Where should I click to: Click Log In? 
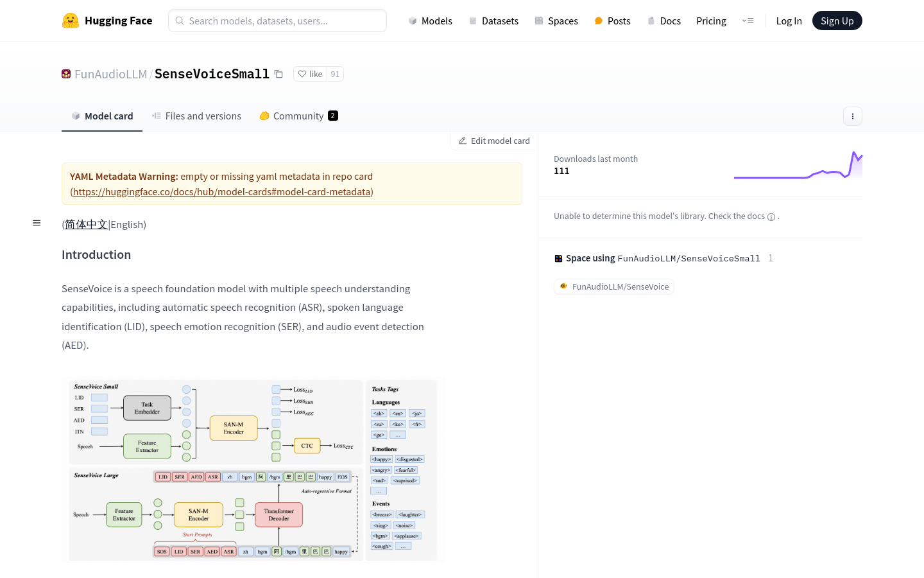[789, 21]
